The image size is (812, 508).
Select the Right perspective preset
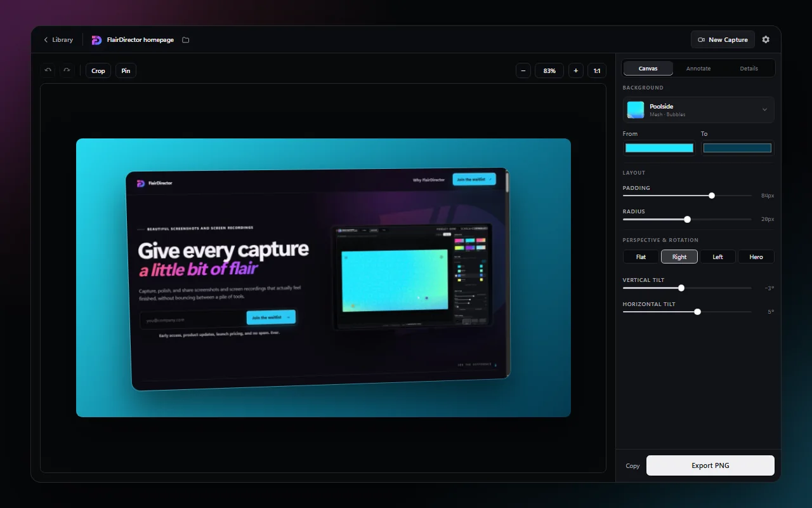(x=679, y=257)
